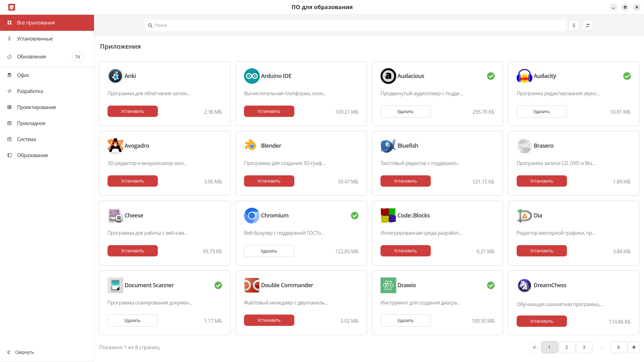Show the Прикладное category
Viewport: 644px width, 362px height.
tap(47, 123)
